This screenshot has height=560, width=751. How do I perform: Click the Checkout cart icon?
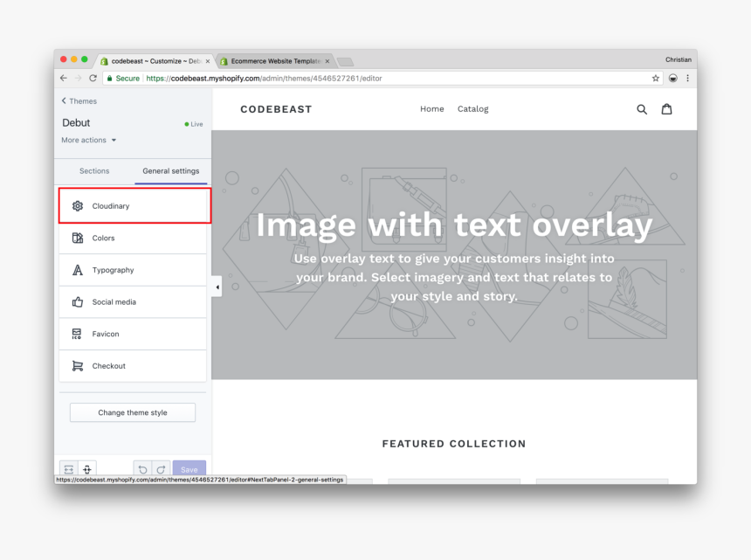tap(78, 366)
